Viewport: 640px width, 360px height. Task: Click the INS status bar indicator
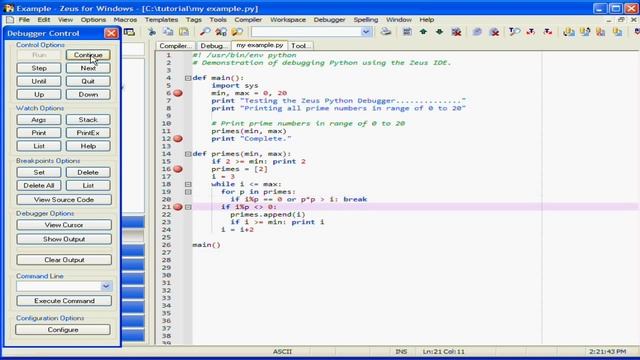tap(401, 351)
